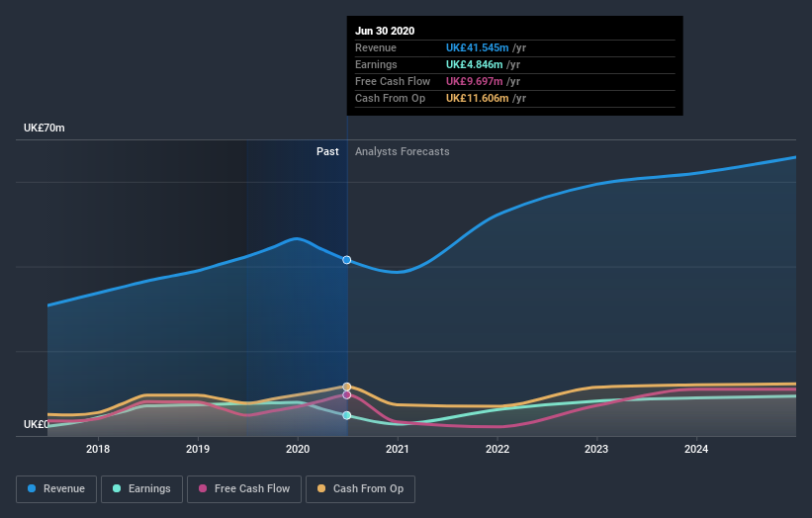Click the 2024 x-axis label

(696, 449)
